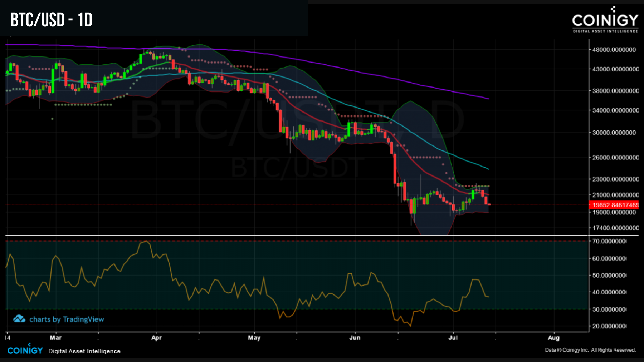Viewport: 644px width, 362px height.
Task: Click the TradingView cloud logo icon
Action: pos(18,319)
